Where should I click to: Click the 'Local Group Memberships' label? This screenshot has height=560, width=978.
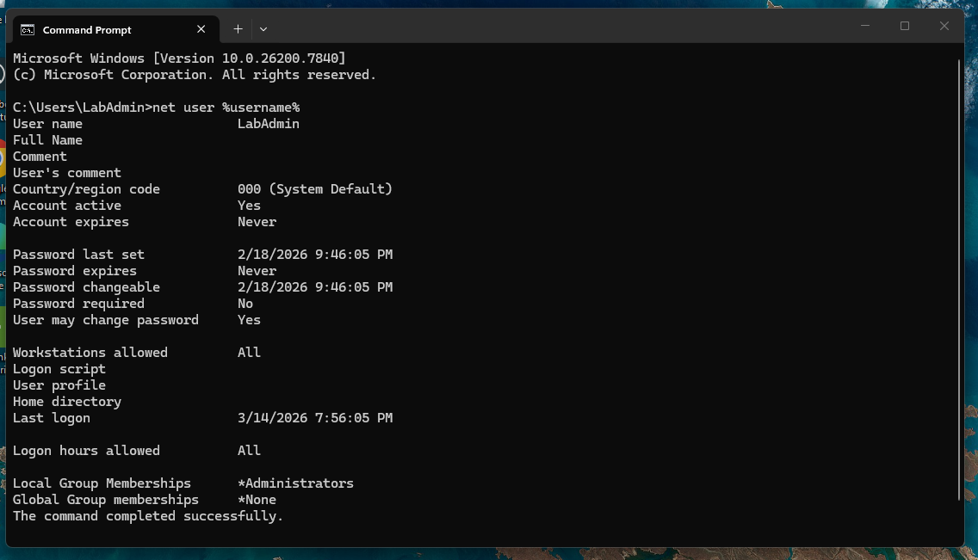[102, 483]
